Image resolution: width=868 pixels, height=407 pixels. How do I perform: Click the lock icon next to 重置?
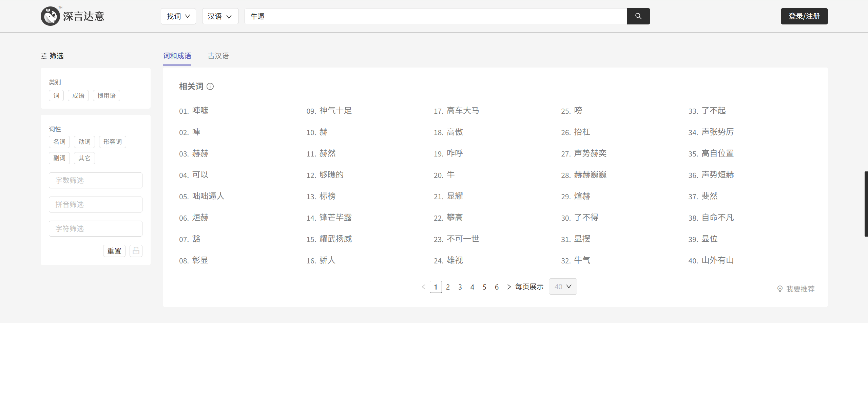pos(136,251)
